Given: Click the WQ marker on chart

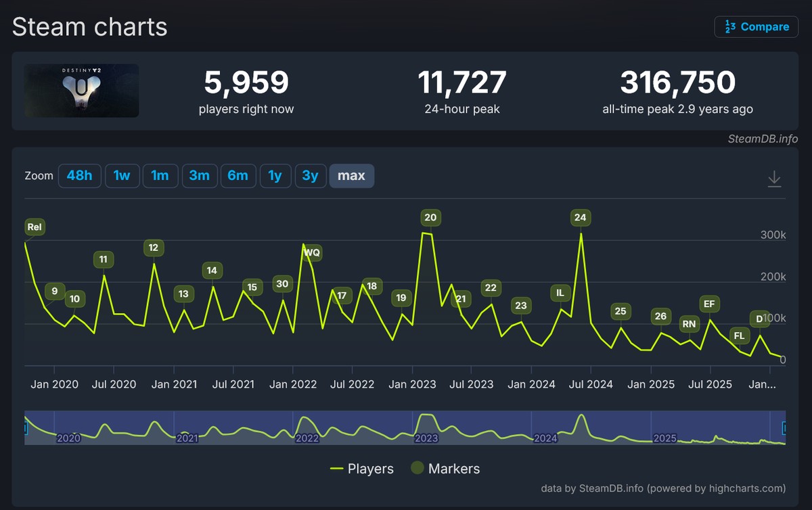Looking at the screenshot, I should pyautogui.click(x=312, y=253).
